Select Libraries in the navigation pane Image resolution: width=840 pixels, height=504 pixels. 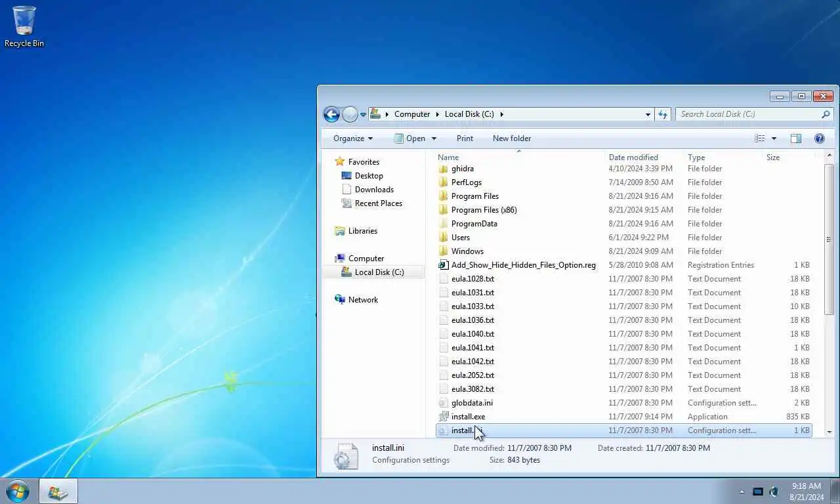(356, 231)
